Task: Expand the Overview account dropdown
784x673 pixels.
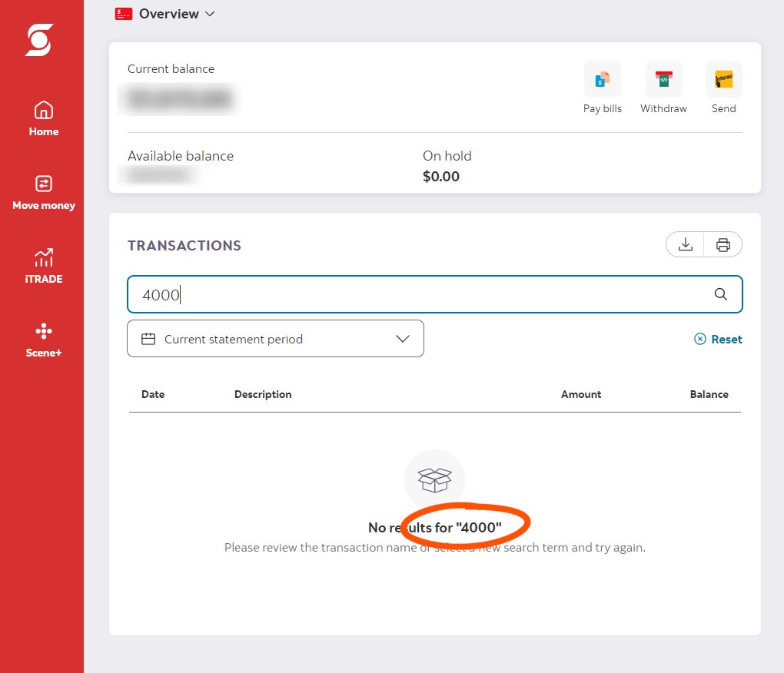Action: [177, 14]
